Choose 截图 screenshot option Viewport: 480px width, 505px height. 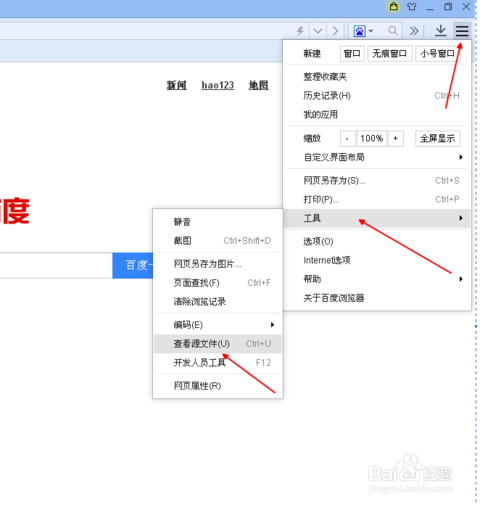218,241
